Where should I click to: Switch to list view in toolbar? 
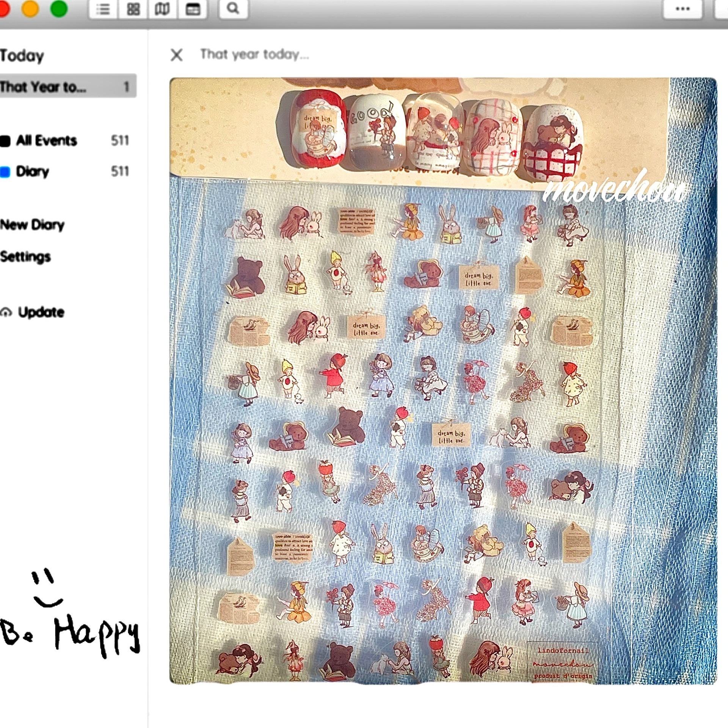pyautogui.click(x=103, y=9)
